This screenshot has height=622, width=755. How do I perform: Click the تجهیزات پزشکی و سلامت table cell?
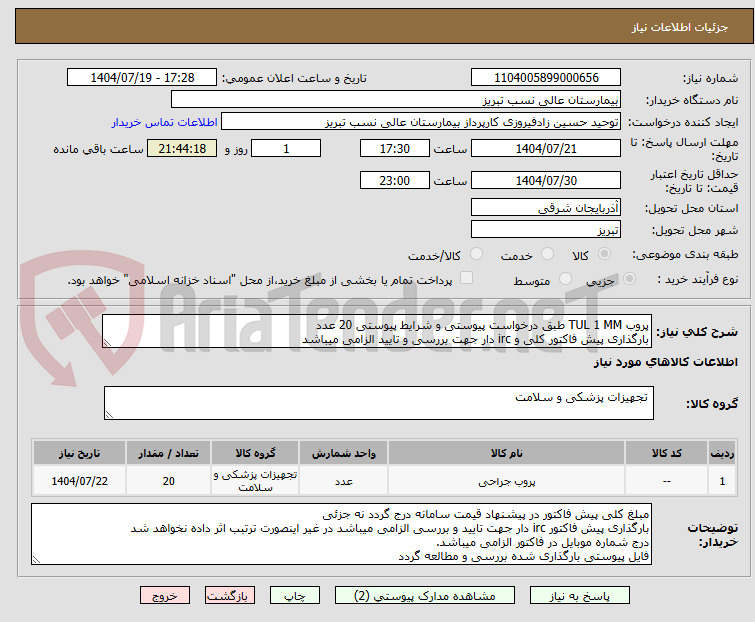tap(255, 481)
